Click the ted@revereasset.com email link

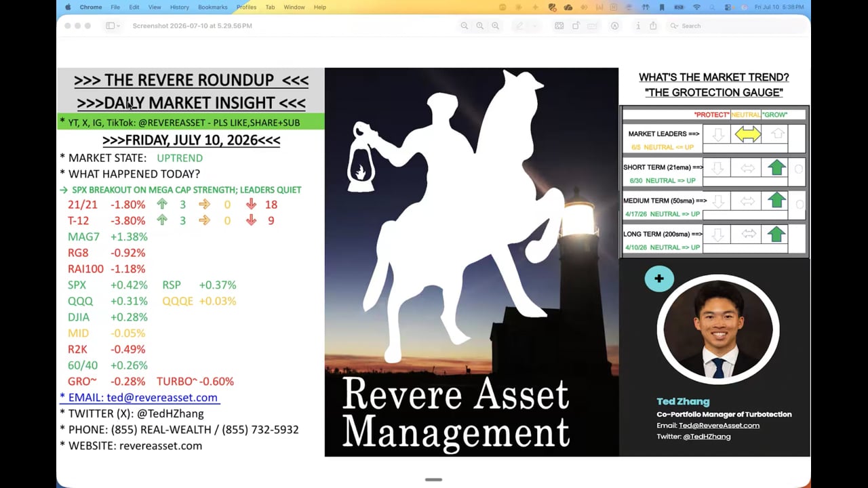click(162, 397)
